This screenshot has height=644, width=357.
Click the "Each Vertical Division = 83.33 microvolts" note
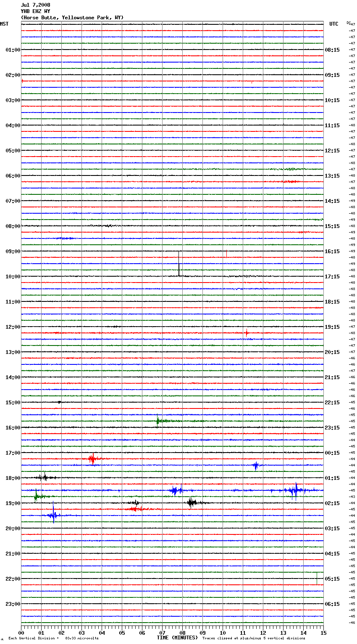click(53, 639)
